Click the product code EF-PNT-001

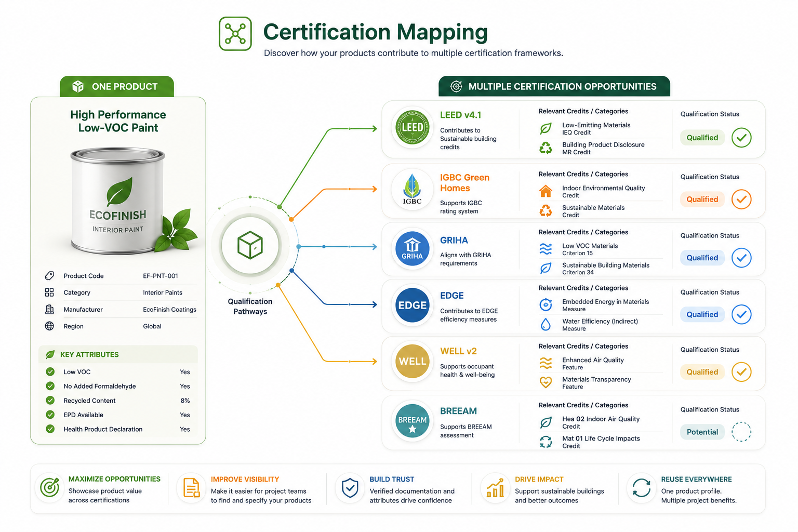click(161, 276)
